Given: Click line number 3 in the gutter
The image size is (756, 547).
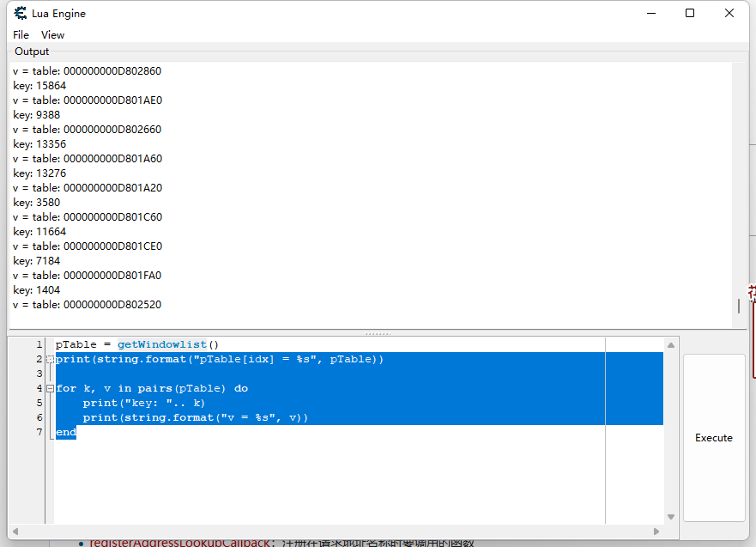Looking at the screenshot, I should coord(39,374).
